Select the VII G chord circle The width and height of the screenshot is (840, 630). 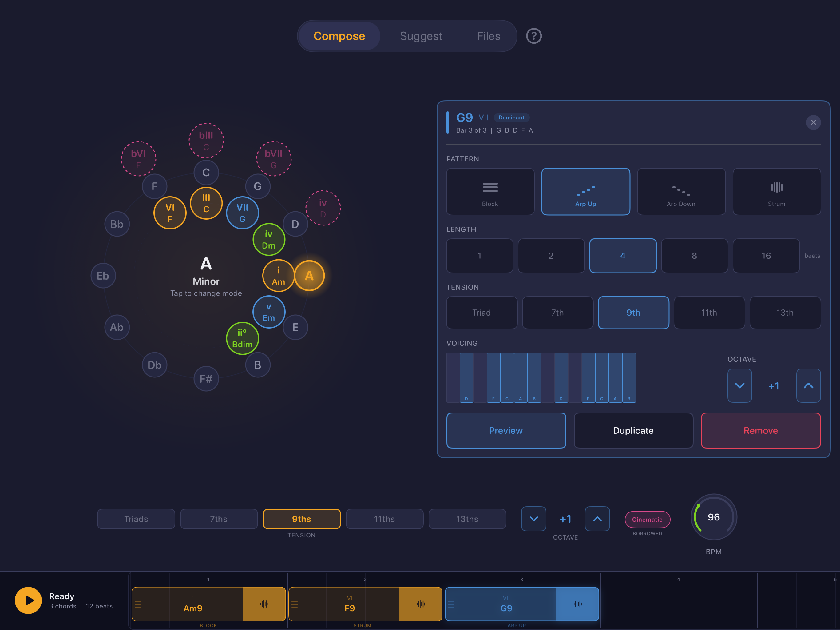pos(242,213)
